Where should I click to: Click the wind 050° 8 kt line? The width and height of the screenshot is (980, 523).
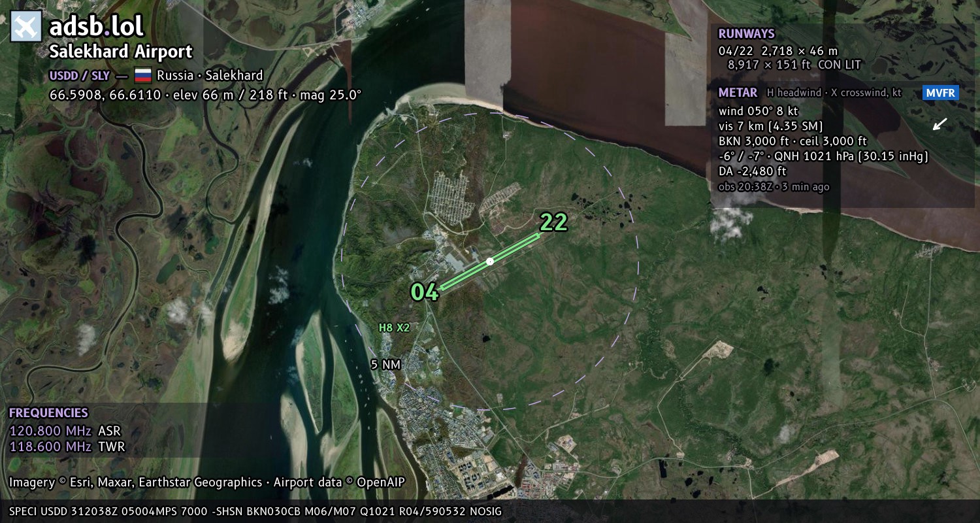click(x=758, y=111)
